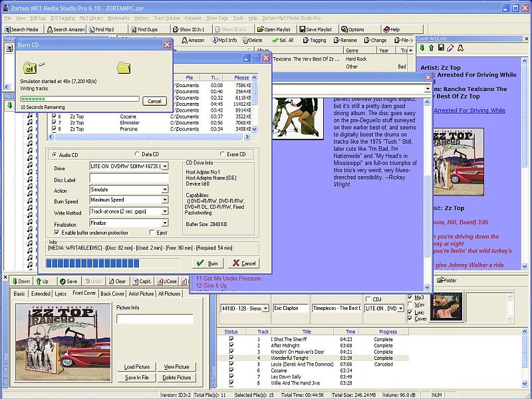The image size is (532, 399).
Task: Click the Search Amazon toolbar button
Action: click(x=65, y=29)
